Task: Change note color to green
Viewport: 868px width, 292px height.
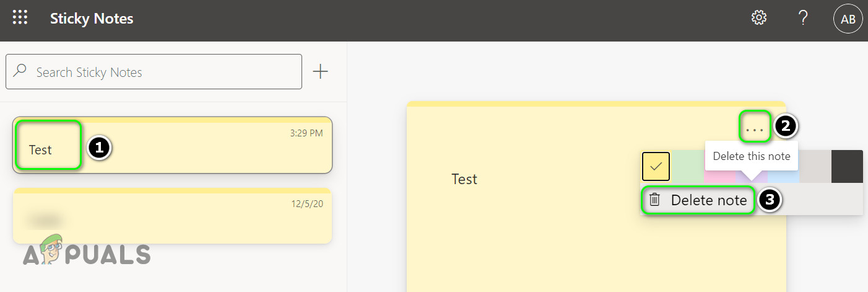Action: 687,167
